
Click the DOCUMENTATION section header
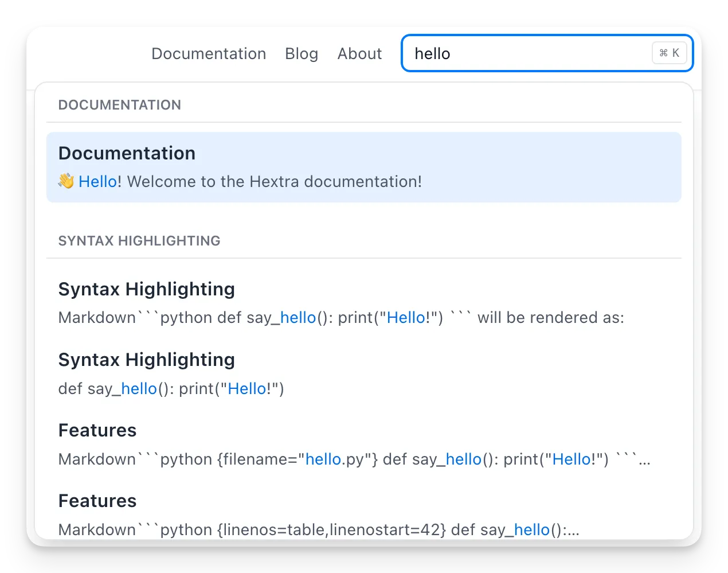point(119,104)
